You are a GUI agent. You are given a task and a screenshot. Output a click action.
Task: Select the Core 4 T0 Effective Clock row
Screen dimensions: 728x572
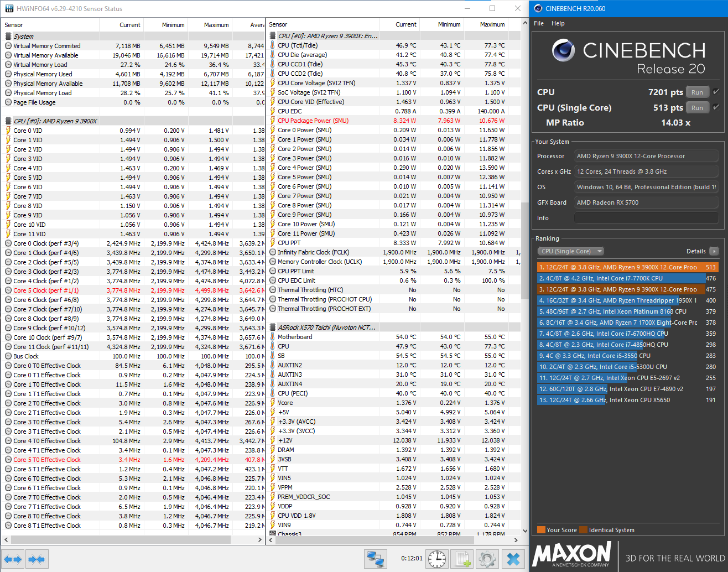coord(133,441)
